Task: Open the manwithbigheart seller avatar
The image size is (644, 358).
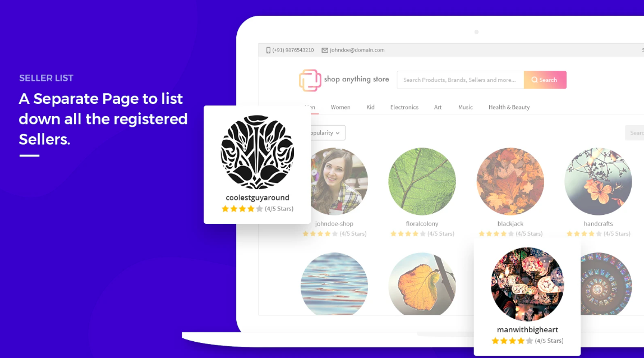Action: click(527, 284)
